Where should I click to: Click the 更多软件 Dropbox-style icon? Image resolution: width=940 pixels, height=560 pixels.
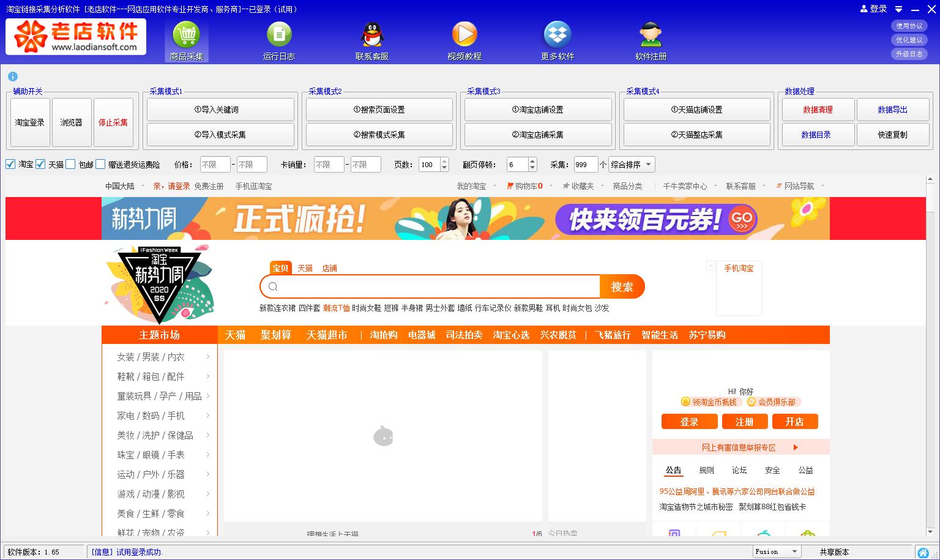[558, 35]
